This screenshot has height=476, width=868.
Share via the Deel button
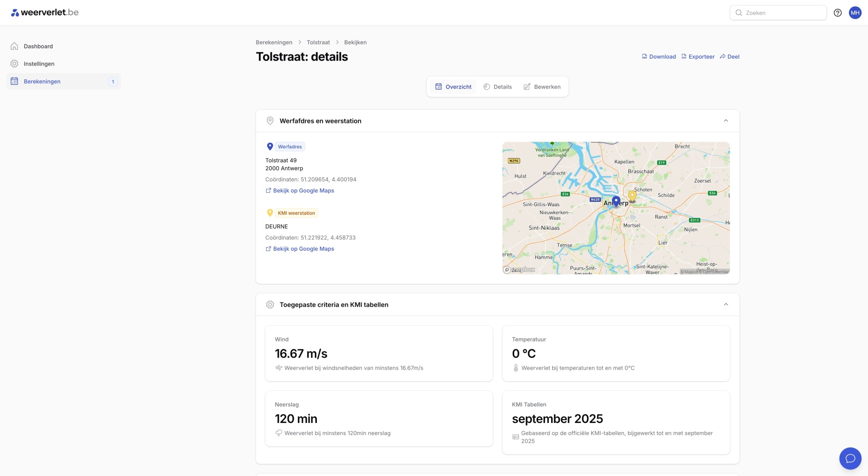point(730,57)
